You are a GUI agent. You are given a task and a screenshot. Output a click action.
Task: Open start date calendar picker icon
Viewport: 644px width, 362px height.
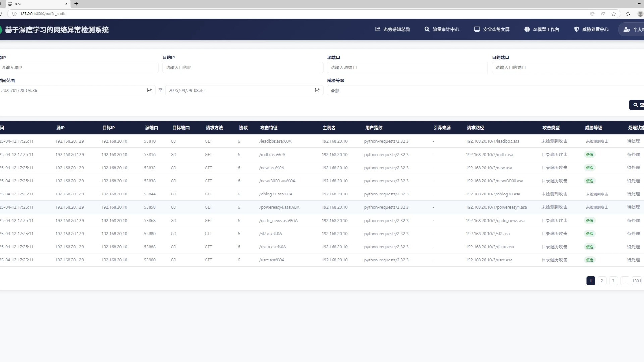(149, 90)
